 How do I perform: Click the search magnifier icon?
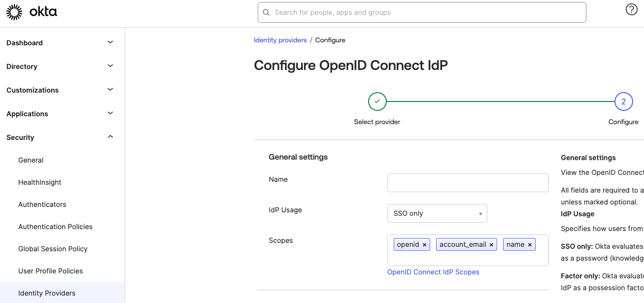266,12
